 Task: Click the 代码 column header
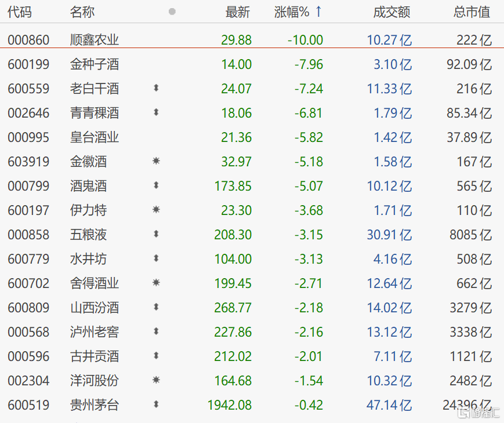coord(20,12)
